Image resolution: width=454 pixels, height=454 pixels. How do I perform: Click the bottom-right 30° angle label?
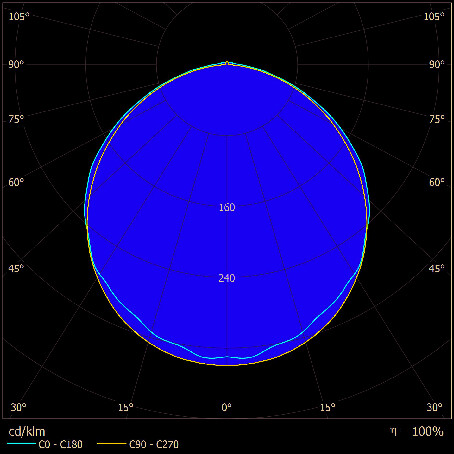coord(435,407)
